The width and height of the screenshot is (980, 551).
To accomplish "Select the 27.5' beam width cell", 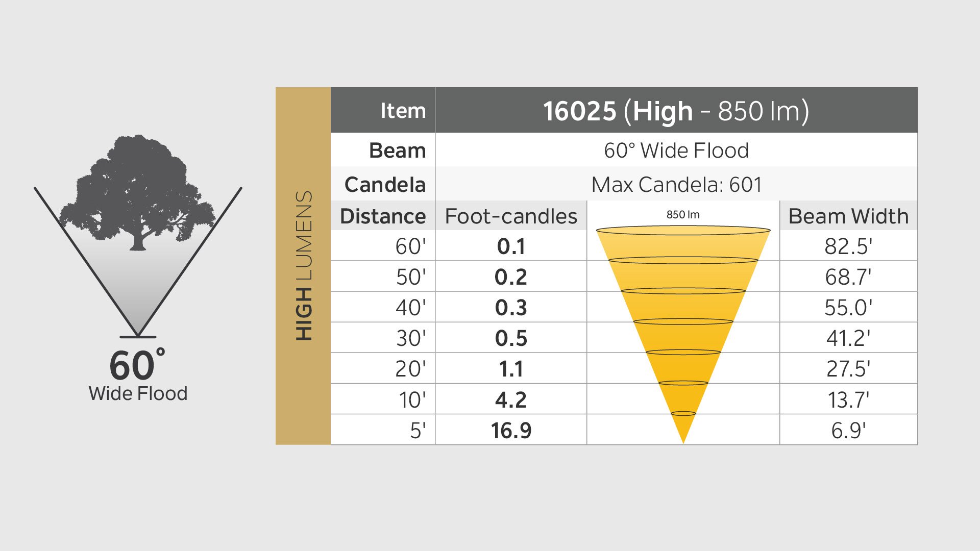I will pyautogui.click(x=848, y=368).
